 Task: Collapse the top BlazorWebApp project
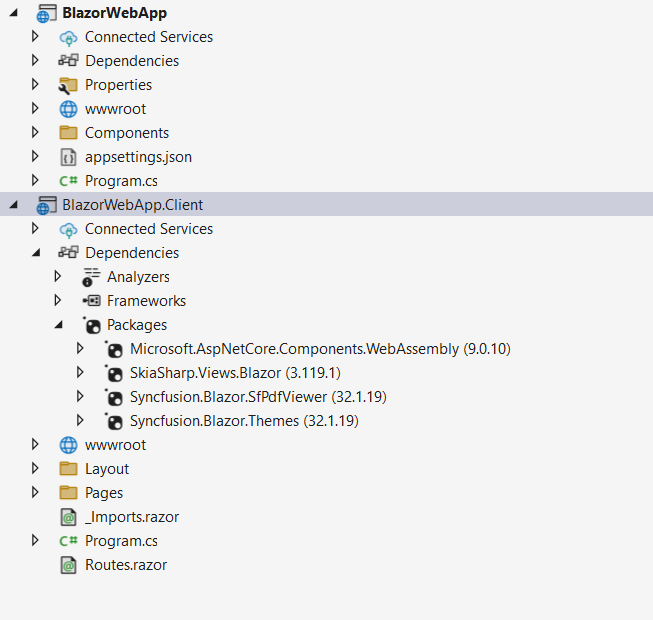(13, 13)
